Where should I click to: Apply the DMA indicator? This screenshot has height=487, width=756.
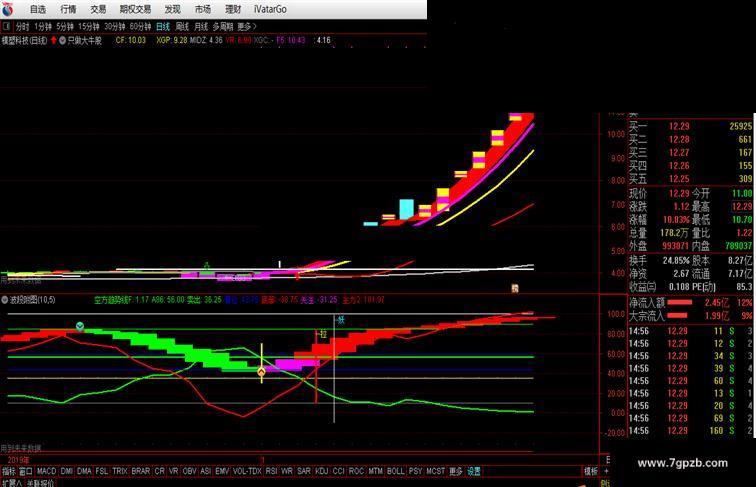coord(84,471)
